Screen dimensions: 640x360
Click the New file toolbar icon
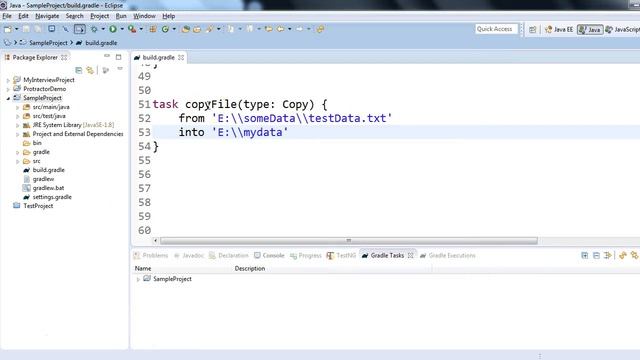point(8,29)
